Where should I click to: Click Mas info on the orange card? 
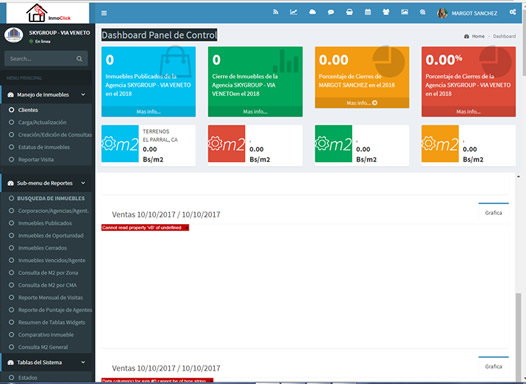(362, 103)
